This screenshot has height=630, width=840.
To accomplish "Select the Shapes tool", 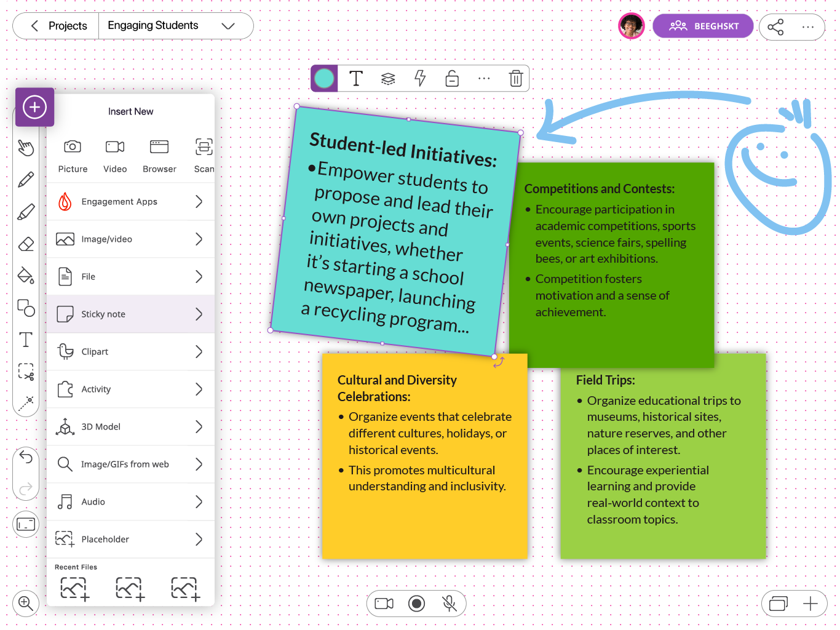I will [x=26, y=308].
